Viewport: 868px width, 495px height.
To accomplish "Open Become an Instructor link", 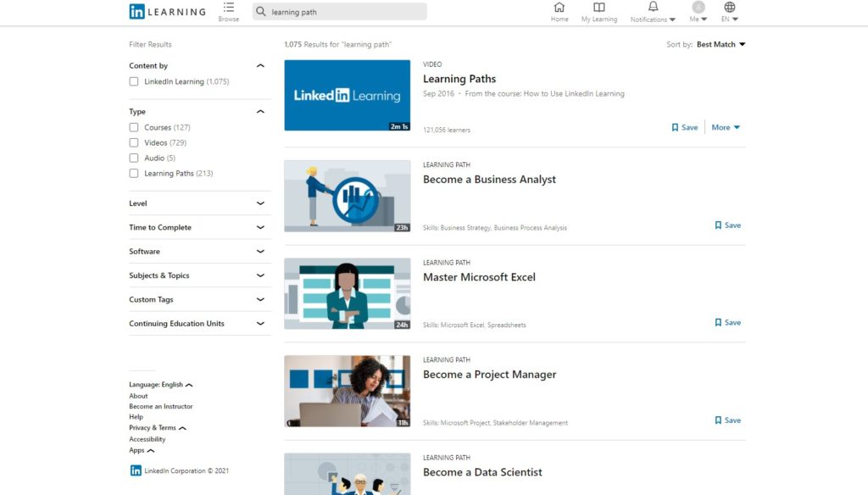I will (x=161, y=406).
